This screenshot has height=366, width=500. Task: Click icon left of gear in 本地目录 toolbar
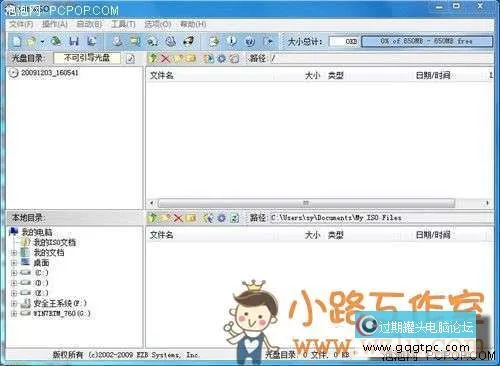click(209, 218)
